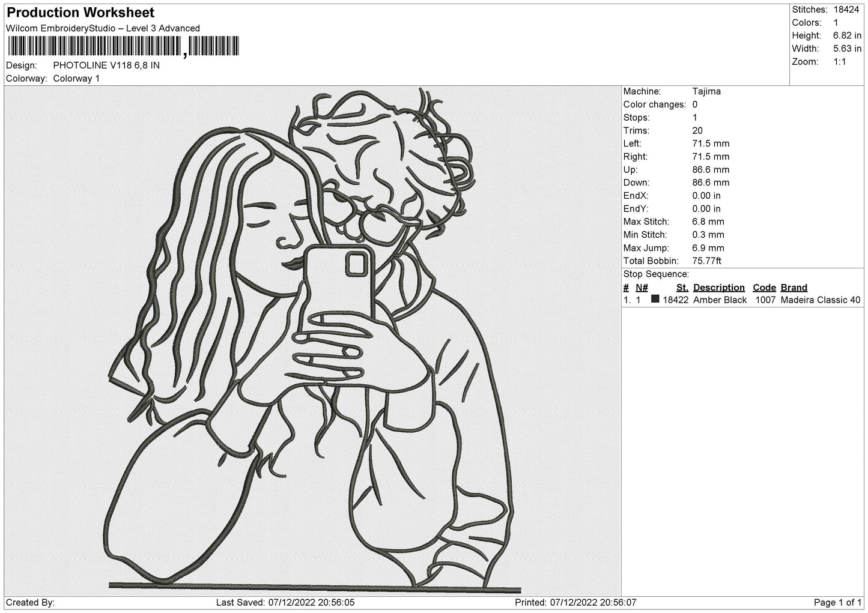This screenshot has height=613, width=868.
Task: Click the height value 6.82 in
Action: pos(847,36)
